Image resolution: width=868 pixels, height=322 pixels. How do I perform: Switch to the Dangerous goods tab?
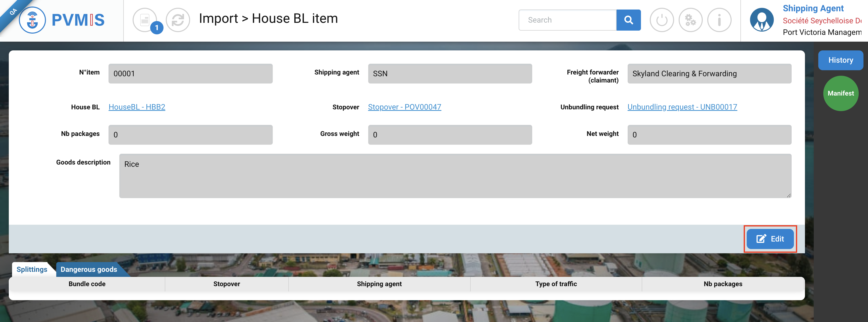tap(89, 270)
